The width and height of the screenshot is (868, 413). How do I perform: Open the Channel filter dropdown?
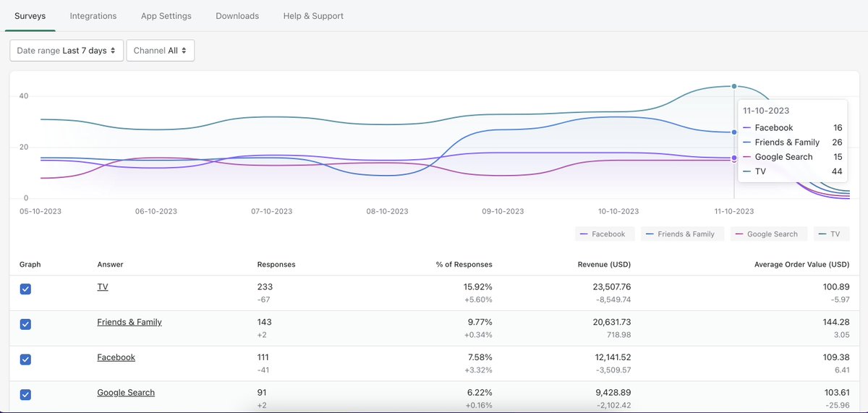point(160,51)
